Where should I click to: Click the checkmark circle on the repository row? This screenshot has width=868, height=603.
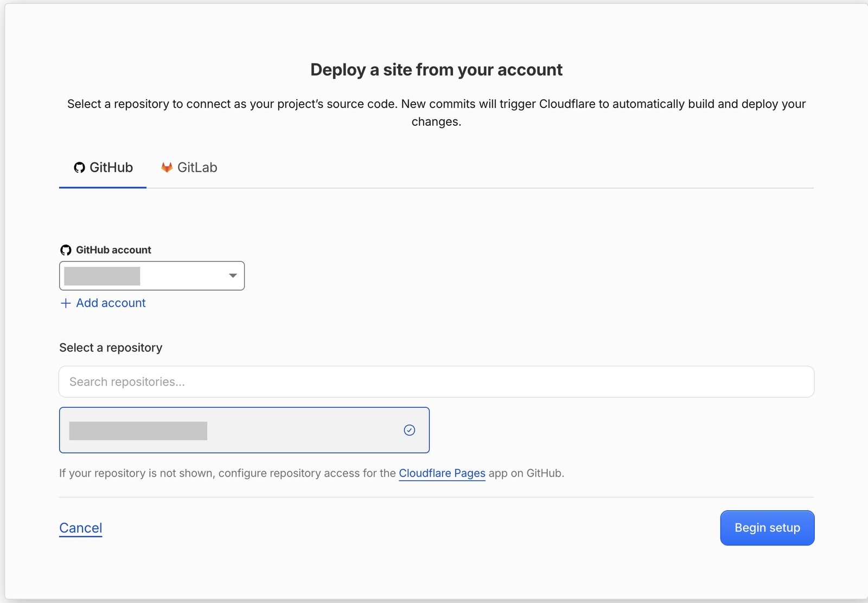(410, 430)
